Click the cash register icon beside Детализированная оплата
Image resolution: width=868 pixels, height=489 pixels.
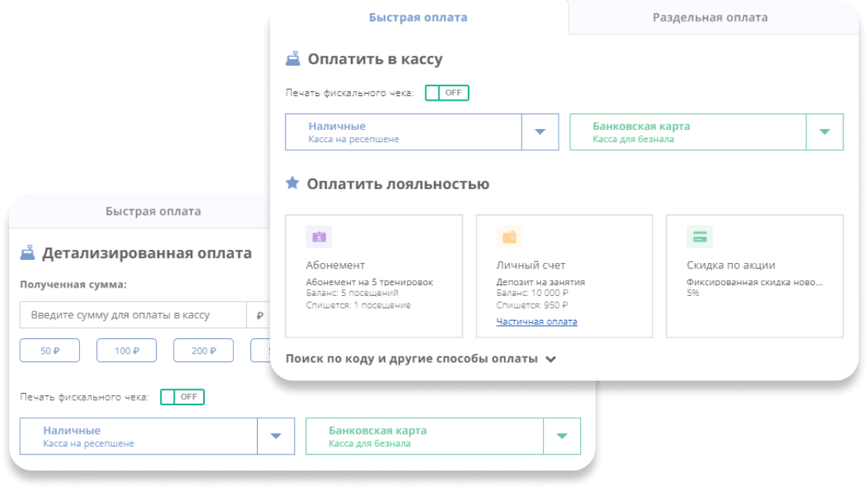[27, 253]
